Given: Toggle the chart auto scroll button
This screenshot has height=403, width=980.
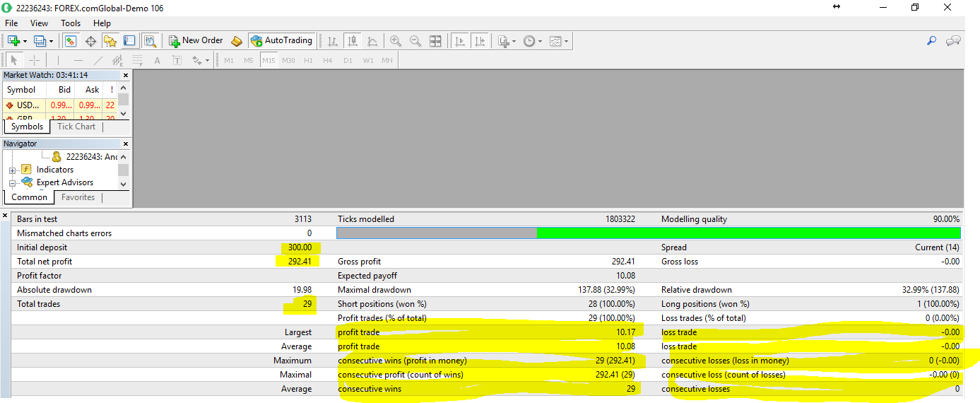Looking at the screenshot, I should (x=460, y=41).
